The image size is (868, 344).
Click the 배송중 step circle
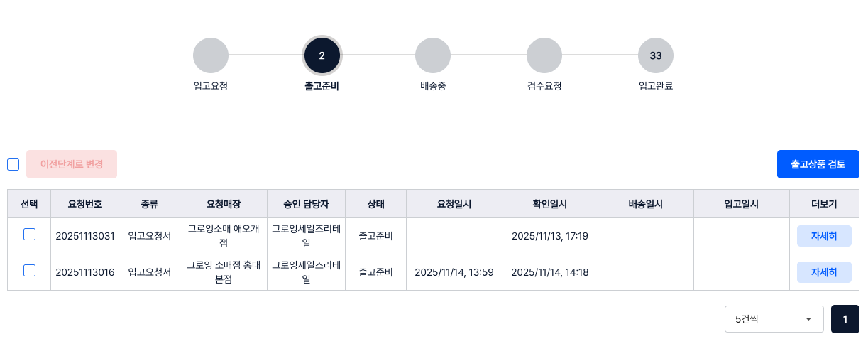(x=433, y=55)
